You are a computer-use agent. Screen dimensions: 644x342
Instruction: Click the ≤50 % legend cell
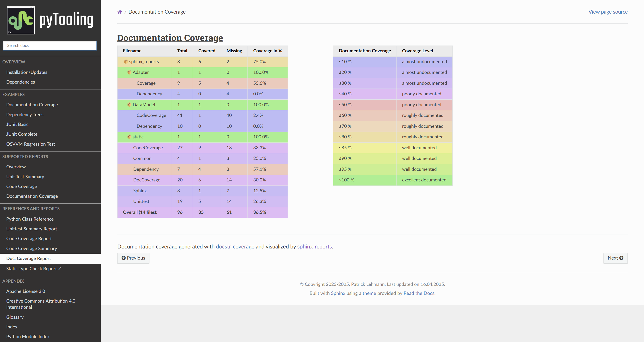(365, 104)
